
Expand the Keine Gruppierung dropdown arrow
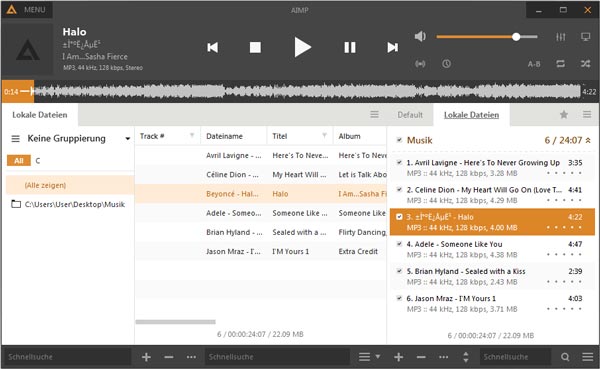pyautogui.click(x=127, y=139)
